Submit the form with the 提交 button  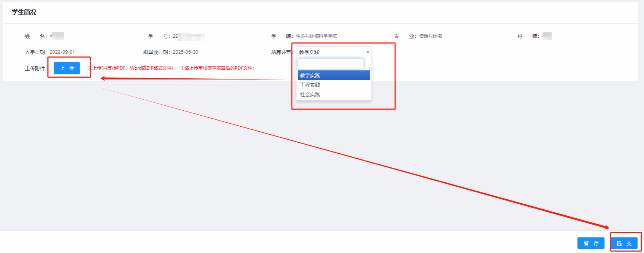tap(624, 243)
